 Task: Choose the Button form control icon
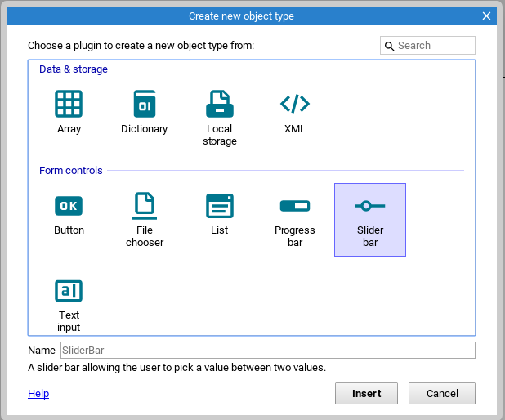click(x=69, y=206)
